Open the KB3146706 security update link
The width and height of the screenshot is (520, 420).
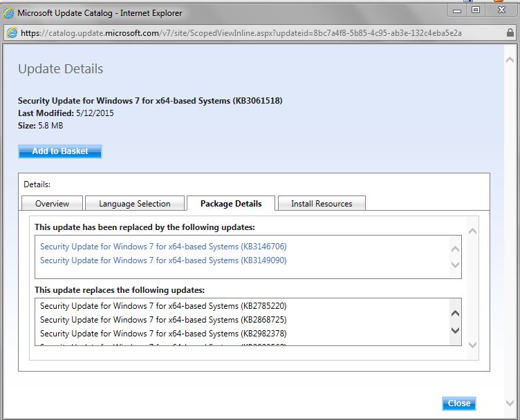tap(163, 247)
